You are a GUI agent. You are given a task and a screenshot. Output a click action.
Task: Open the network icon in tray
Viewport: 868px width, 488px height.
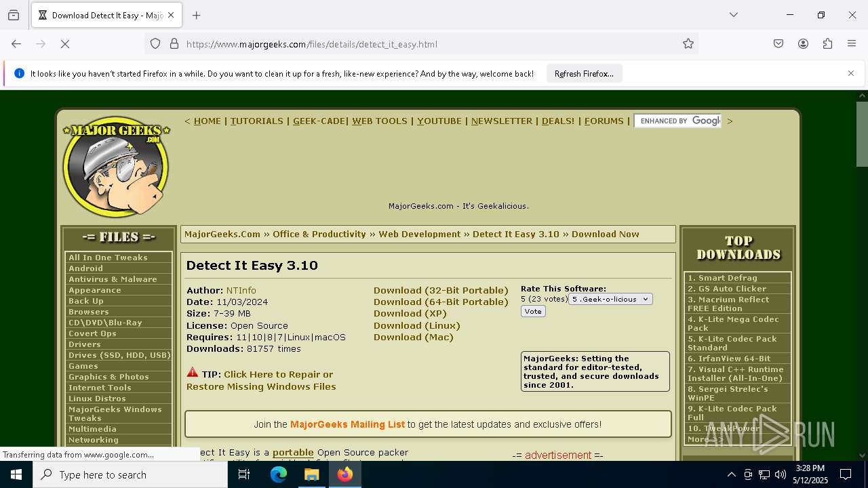(764, 474)
